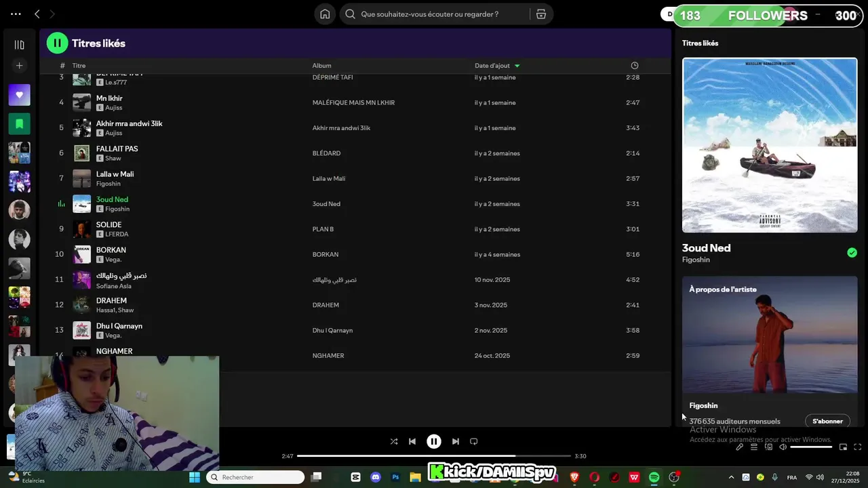Toggle the green liked checkmark for 3oud Ned
This screenshot has width=868, height=488.
coord(852,253)
